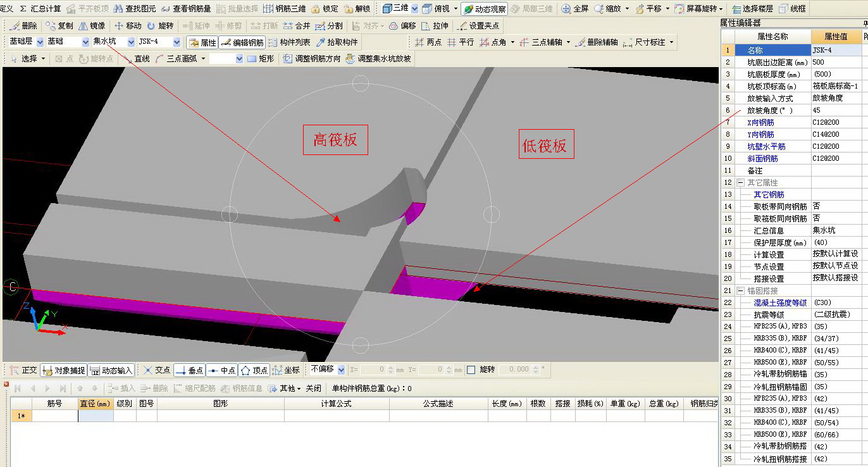This screenshot has width=868, height=467.
Task: Open the 属性 properties panel button
Action: pos(202,42)
